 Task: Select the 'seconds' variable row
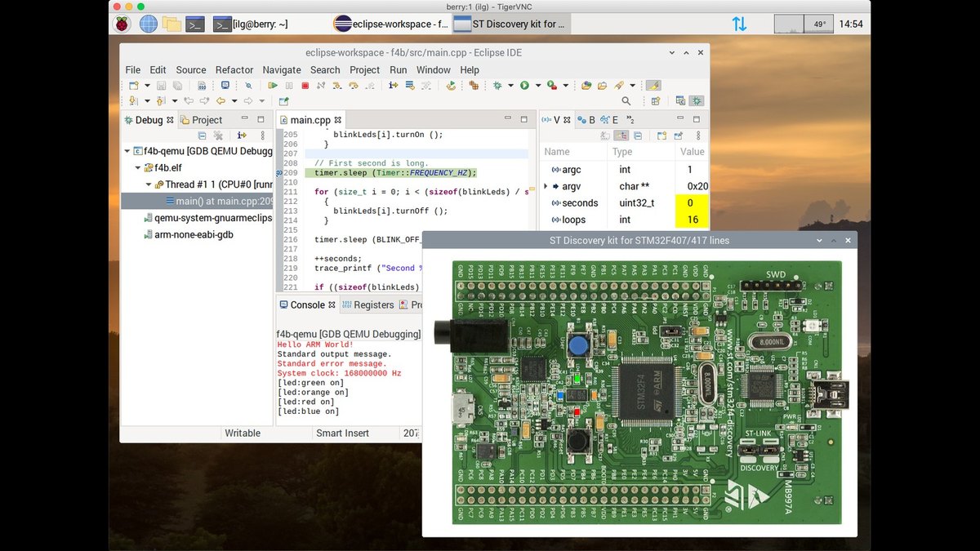coord(625,203)
